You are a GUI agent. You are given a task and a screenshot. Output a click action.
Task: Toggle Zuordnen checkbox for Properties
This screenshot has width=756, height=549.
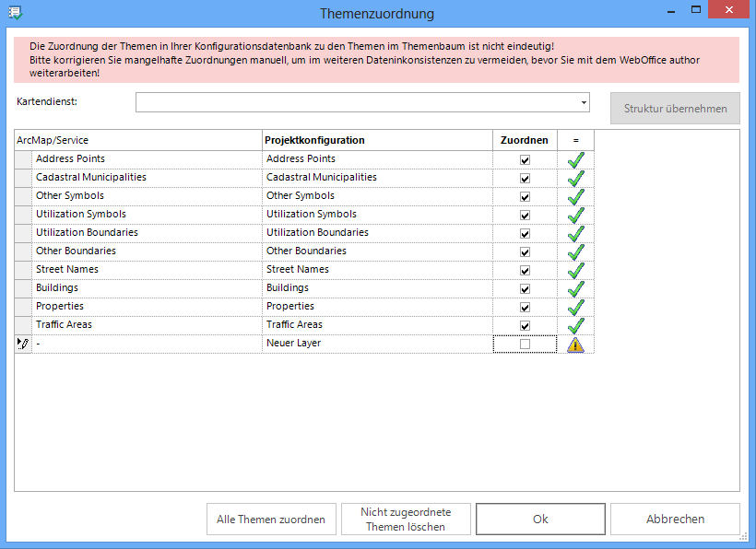tap(526, 307)
